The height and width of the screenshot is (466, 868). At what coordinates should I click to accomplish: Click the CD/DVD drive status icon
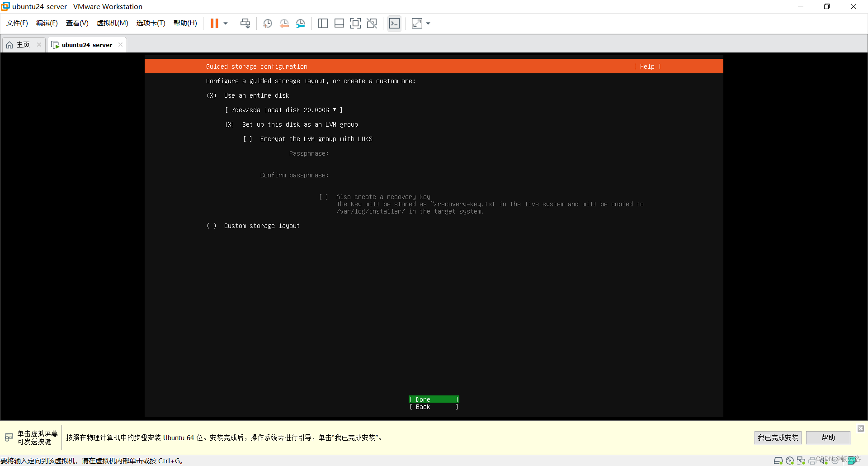[x=790, y=461]
